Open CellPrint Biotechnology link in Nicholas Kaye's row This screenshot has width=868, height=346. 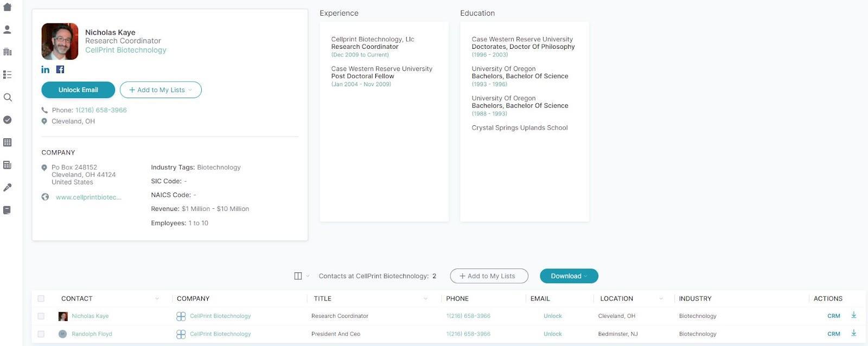coord(220,316)
